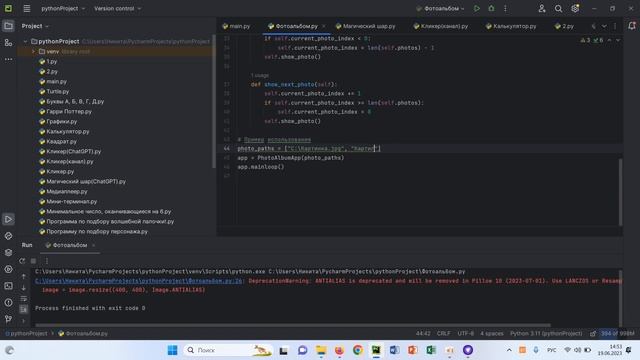Open the Structure tool window icon
The width and height of the screenshot is (640, 360).
tap(8, 42)
